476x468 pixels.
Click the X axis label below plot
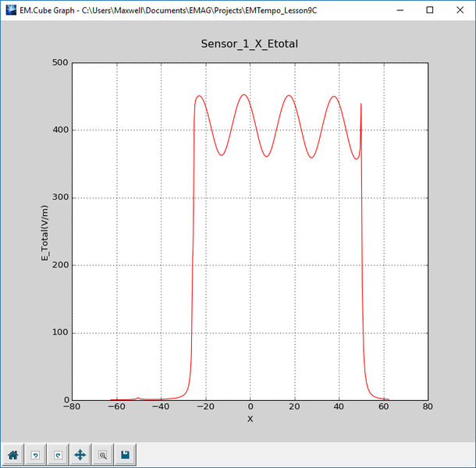(250, 419)
